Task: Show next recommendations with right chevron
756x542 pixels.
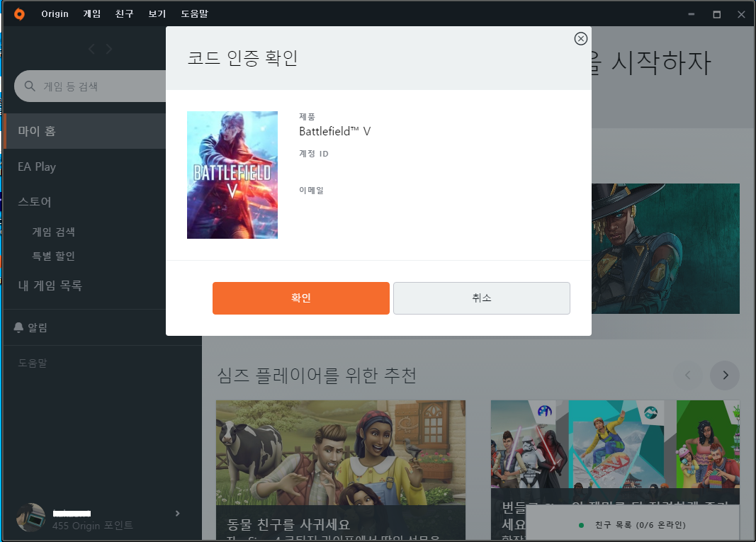Action: click(x=725, y=376)
